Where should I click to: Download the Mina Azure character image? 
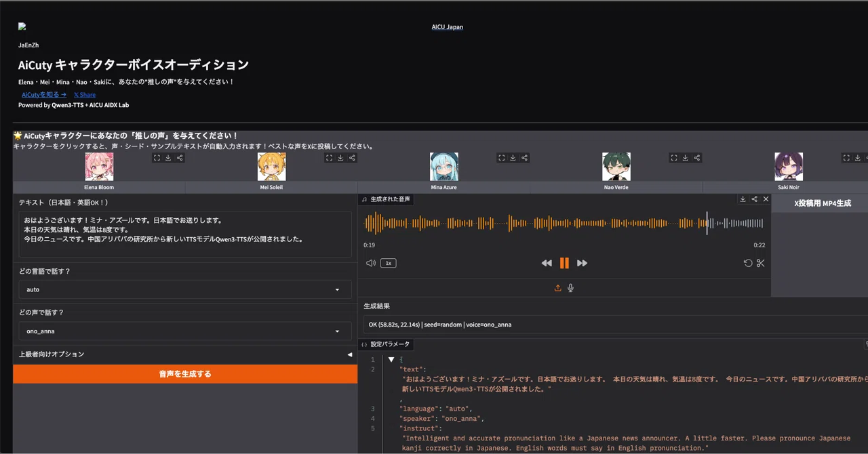[x=513, y=158]
